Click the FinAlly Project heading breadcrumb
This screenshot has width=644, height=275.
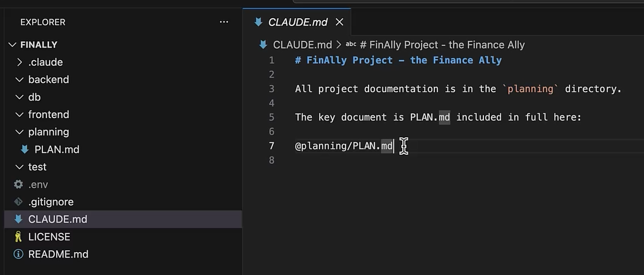pos(442,45)
